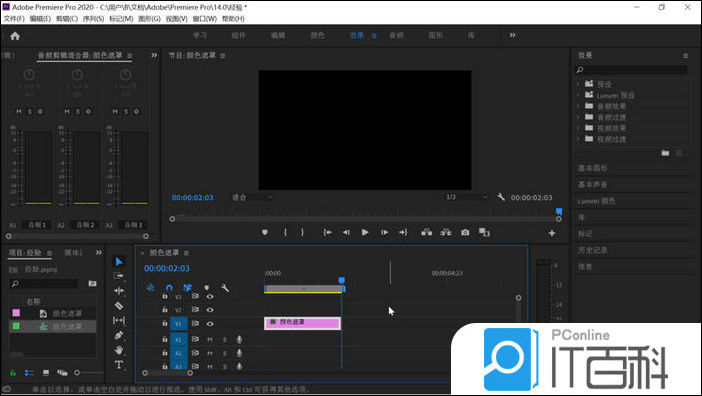Lock the V1 track
The width and height of the screenshot is (702, 396).
click(165, 323)
